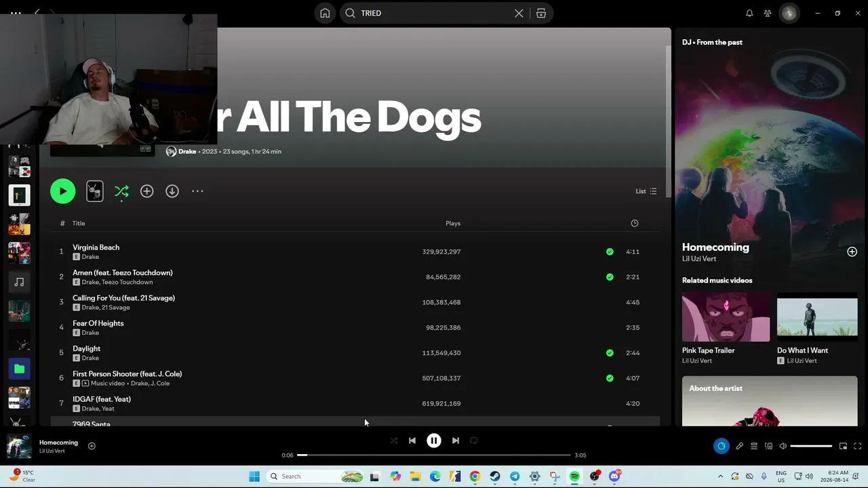Image resolution: width=868 pixels, height=488 pixels.
Task: Pause the current song
Action: 434,441
